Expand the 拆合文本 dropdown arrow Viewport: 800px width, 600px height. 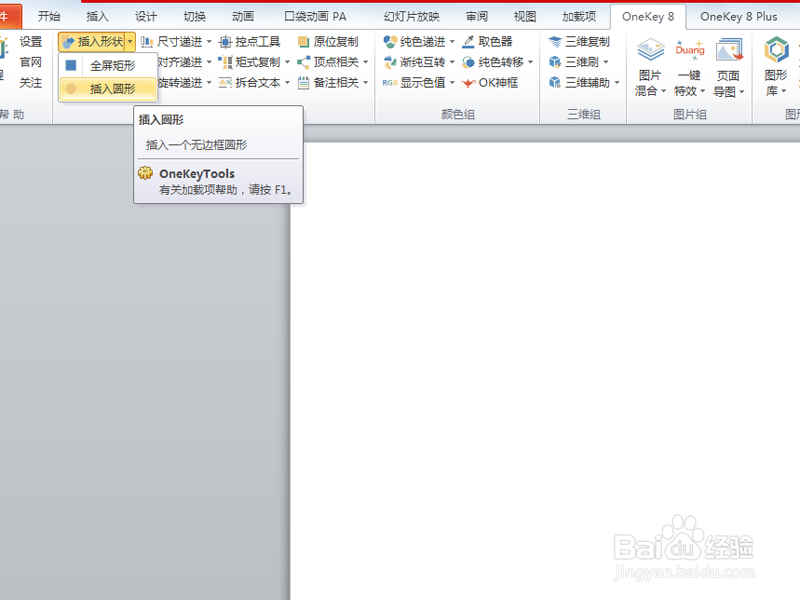[x=287, y=83]
